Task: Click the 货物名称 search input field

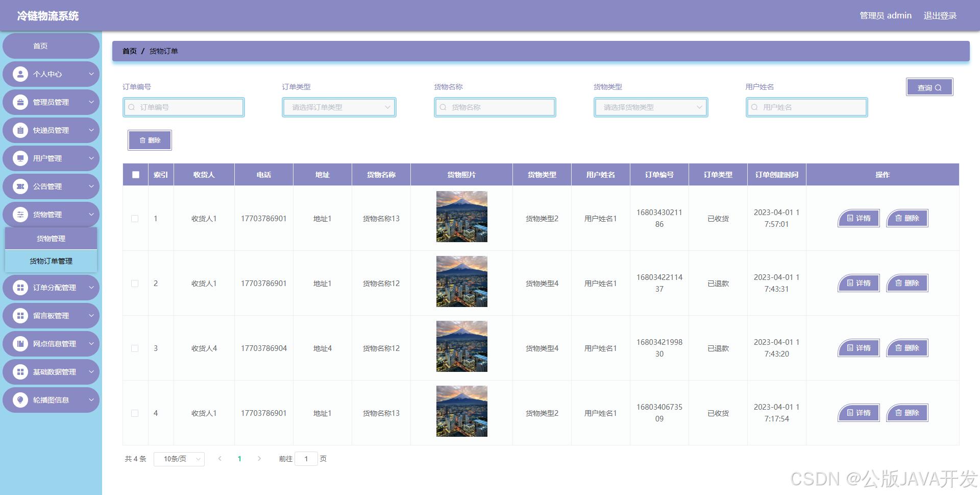Action: [495, 107]
